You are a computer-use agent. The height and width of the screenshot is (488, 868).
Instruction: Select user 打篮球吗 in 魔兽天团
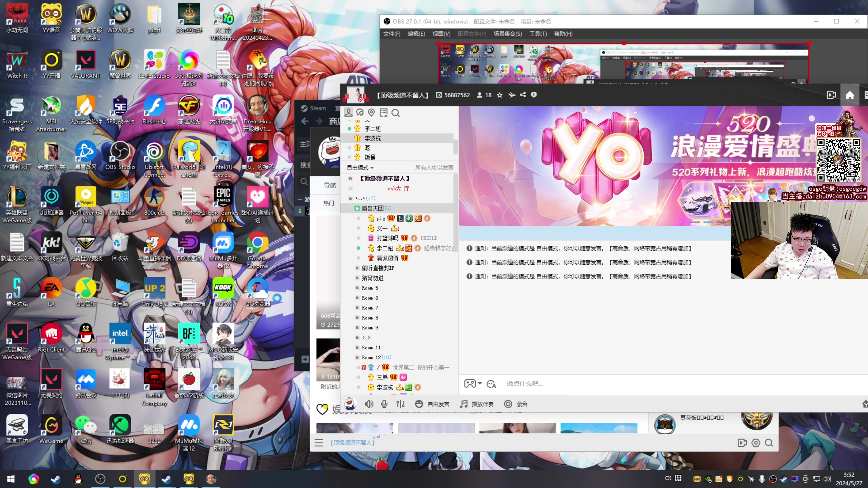pyautogui.click(x=387, y=238)
